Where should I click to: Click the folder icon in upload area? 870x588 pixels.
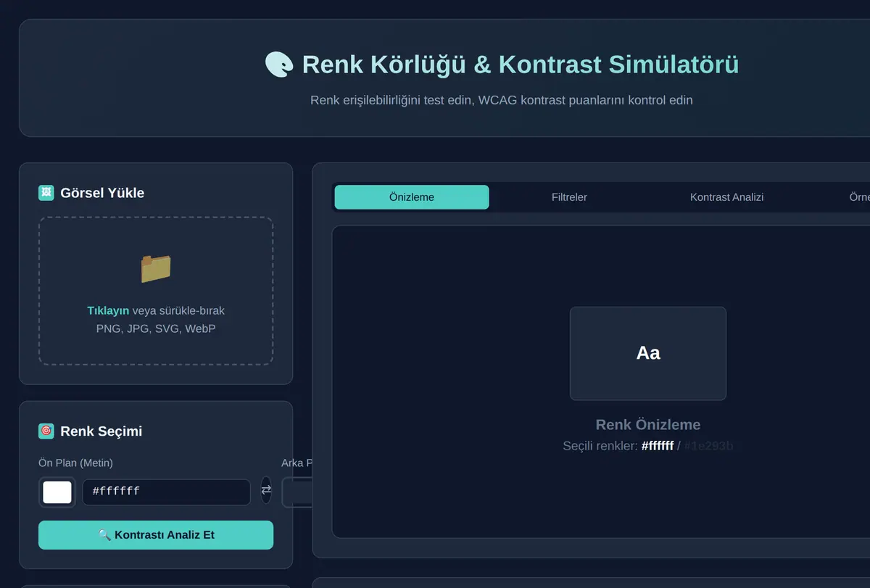coord(156,268)
